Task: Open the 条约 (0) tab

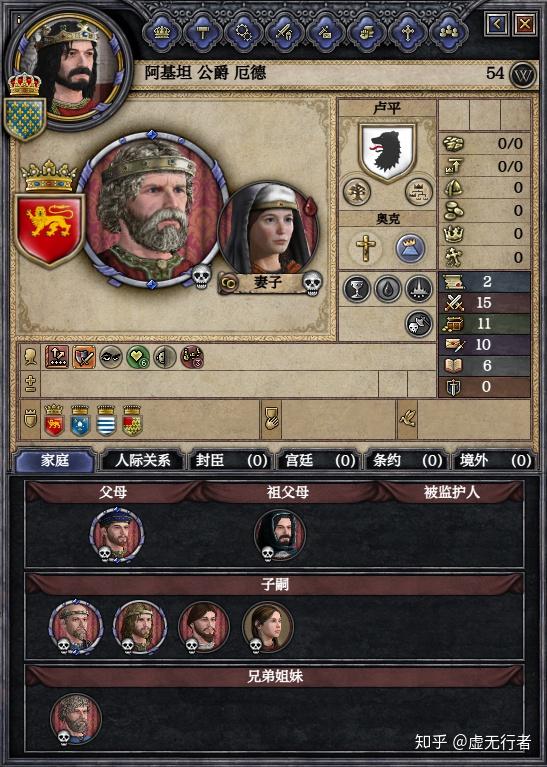Action: pyautogui.click(x=407, y=461)
